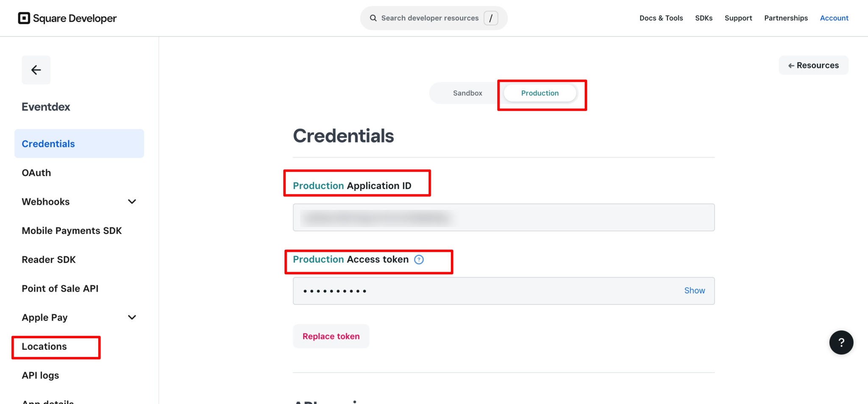The image size is (868, 404).
Task: Switch to the Sandbox environment
Action: (x=467, y=93)
